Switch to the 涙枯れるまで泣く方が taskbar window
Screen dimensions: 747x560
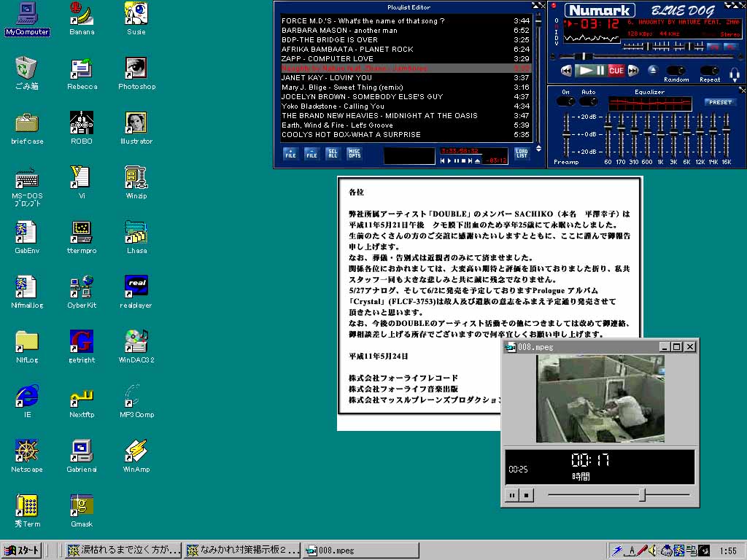pos(123,550)
